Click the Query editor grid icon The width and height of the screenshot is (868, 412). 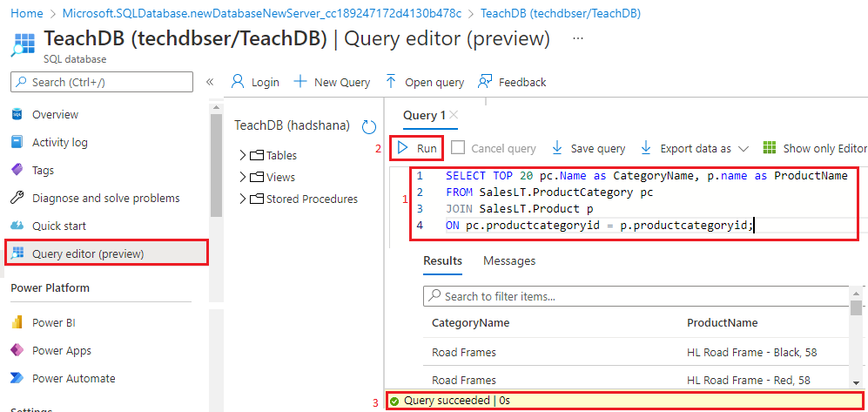[17, 253]
